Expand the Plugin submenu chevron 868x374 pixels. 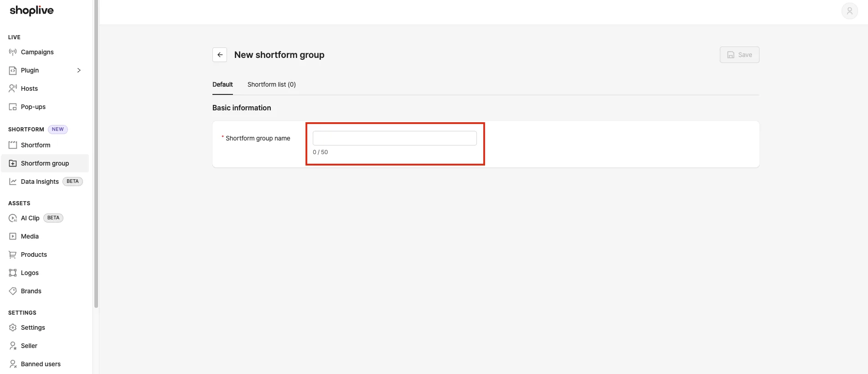pyautogui.click(x=79, y=70)
